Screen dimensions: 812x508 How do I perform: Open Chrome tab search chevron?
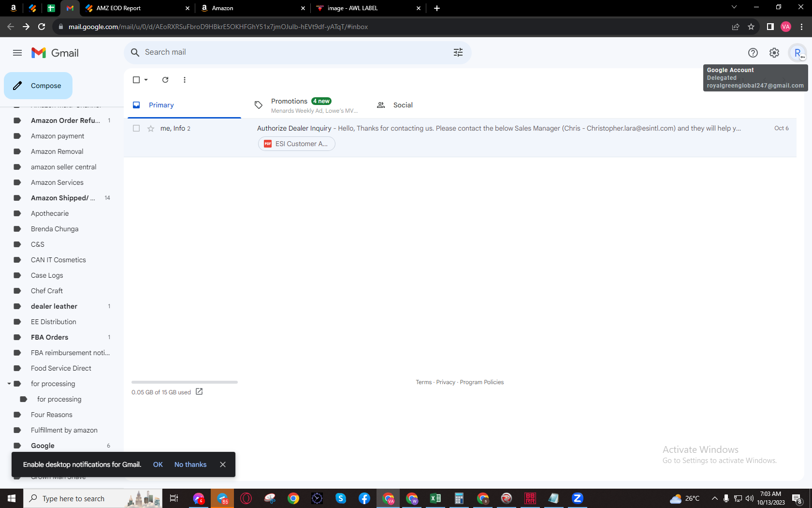coord(734,7)
